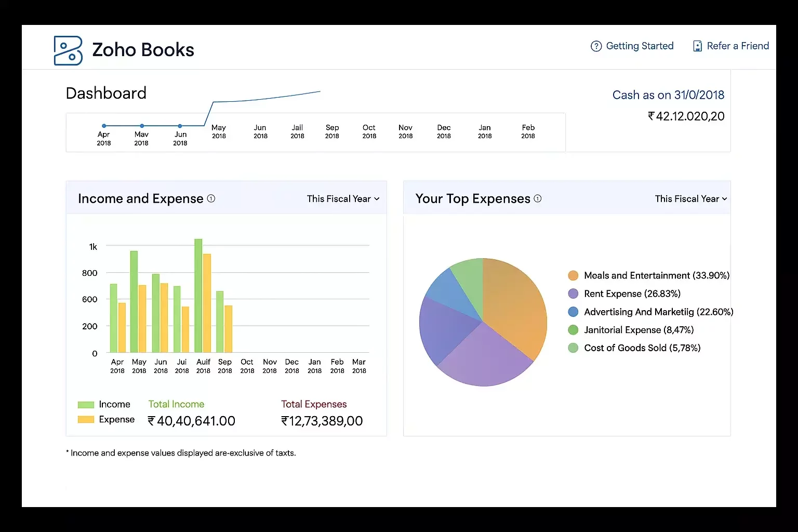Open the Refer a Friend link
This screenshot has width=798, height=532.
coord(738,46)
